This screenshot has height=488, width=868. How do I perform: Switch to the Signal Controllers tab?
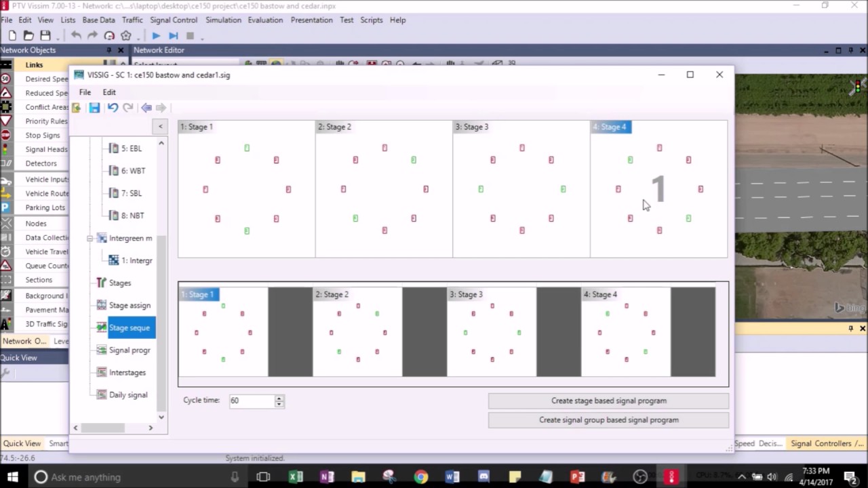click(x=827, y=443)
